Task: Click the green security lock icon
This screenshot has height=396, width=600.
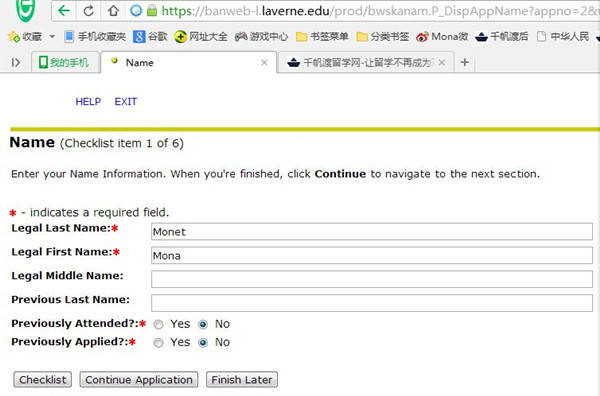Action: point(152,11)
